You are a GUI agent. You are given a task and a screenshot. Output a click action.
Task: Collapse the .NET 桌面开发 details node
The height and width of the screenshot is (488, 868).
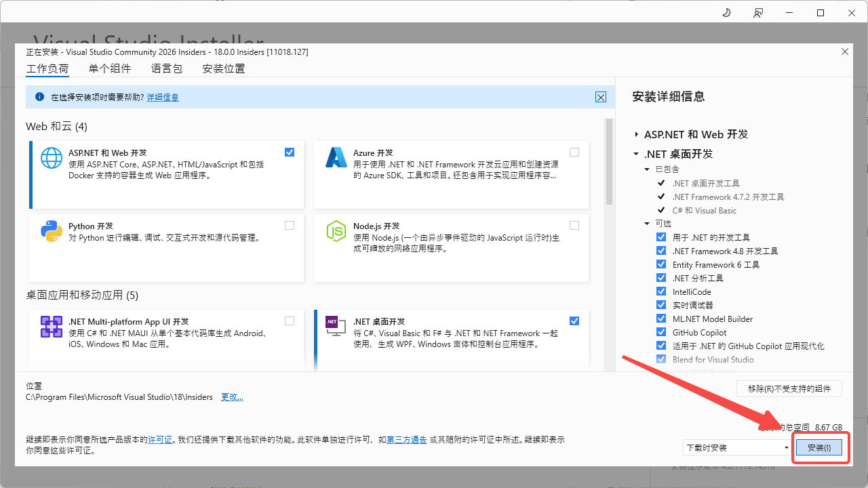coord(636,154)
